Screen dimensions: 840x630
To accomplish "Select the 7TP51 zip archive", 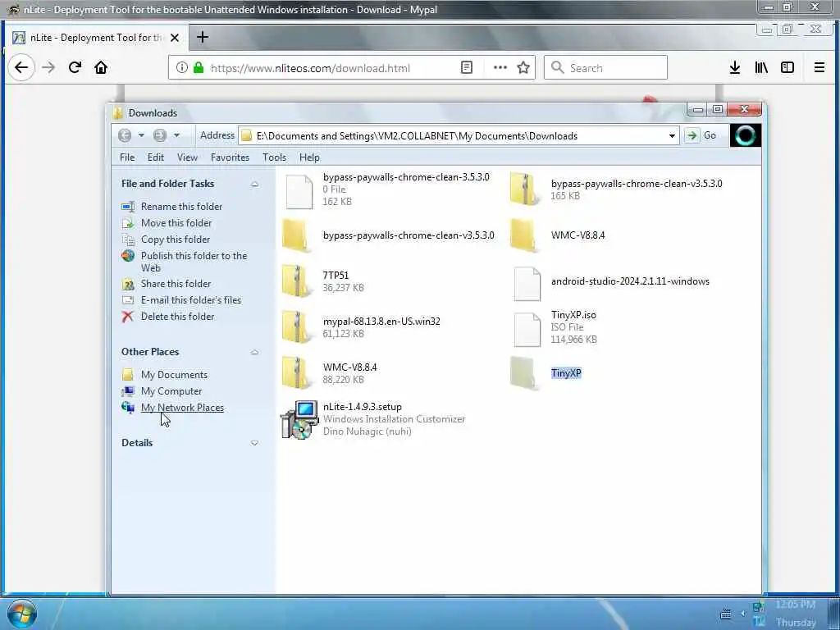I will 295,281.
